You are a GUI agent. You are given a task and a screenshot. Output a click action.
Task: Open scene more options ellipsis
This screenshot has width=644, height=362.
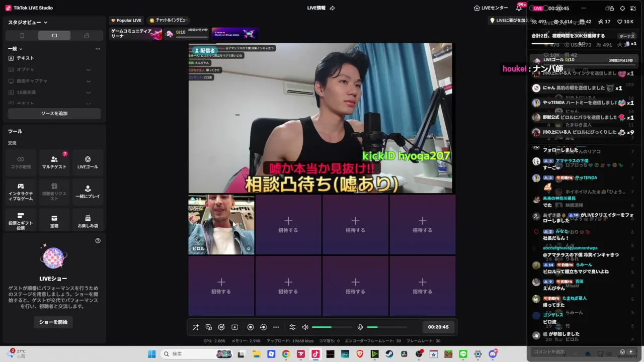[98, 49]
